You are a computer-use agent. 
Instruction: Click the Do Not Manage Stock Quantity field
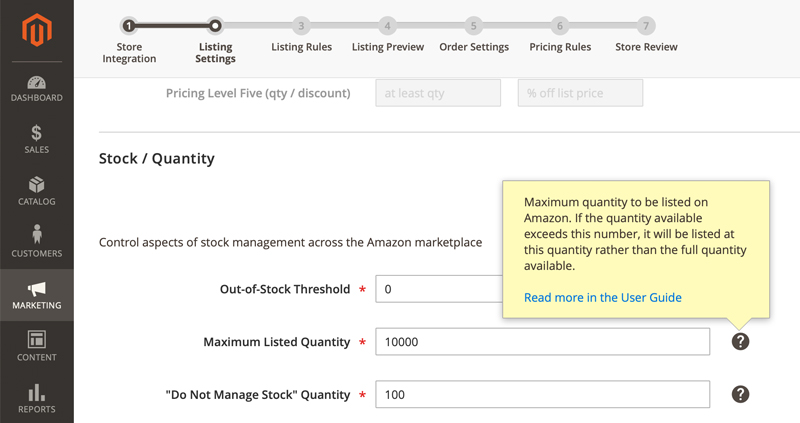click(543, 394)
